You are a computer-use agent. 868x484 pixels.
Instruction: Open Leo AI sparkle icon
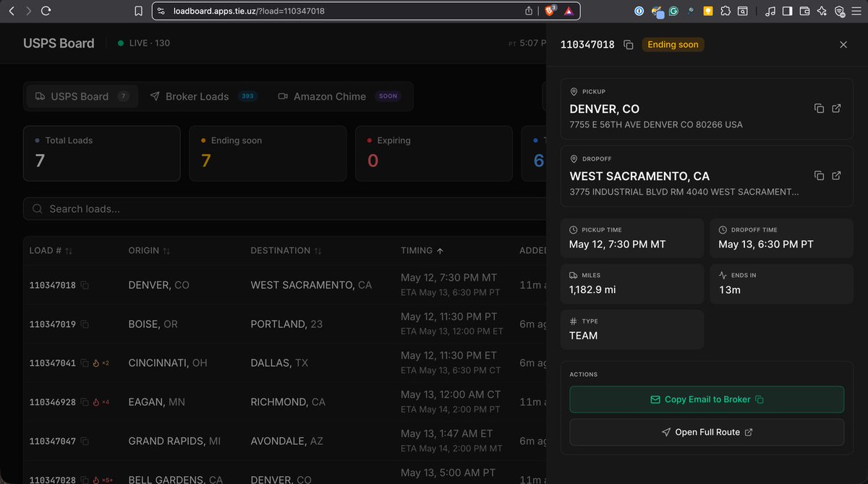coord(822,11)
